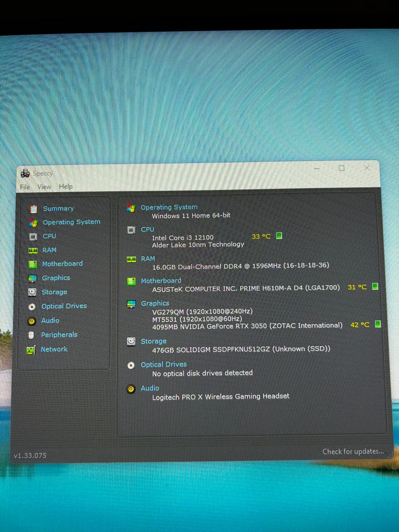This screenshot has height=532, width=399.
Task: Click the Optical Drives heading link in summary
Action: [x=163, y=365]
